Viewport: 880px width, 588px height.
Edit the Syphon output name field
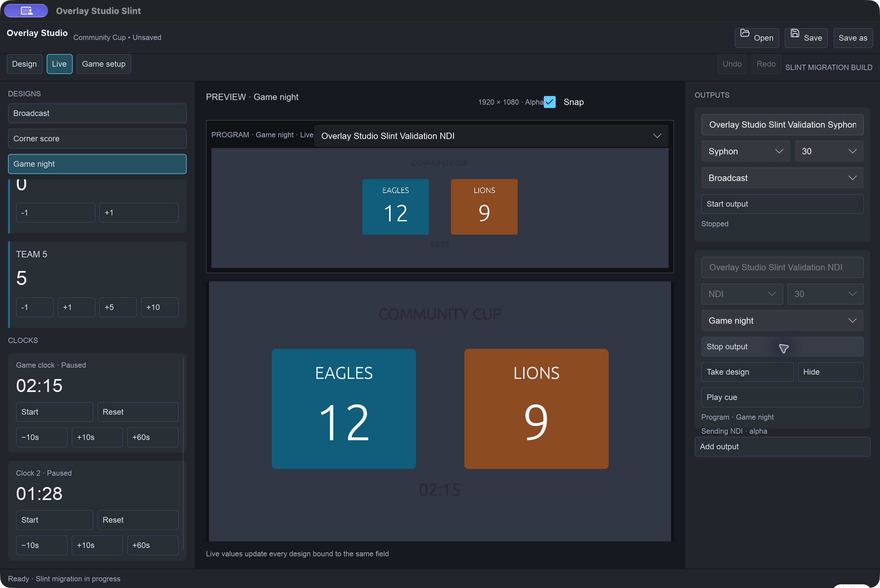pos(782,125)
